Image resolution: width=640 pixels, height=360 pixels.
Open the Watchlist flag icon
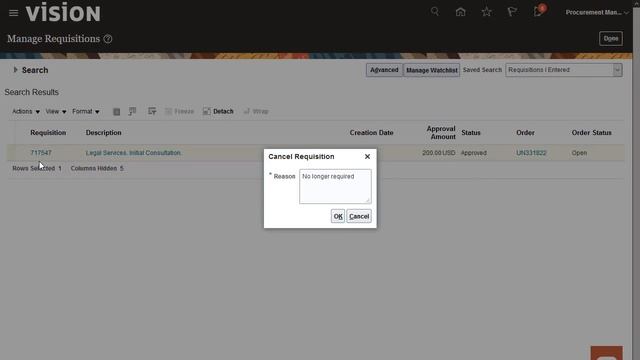pos(512,12)
